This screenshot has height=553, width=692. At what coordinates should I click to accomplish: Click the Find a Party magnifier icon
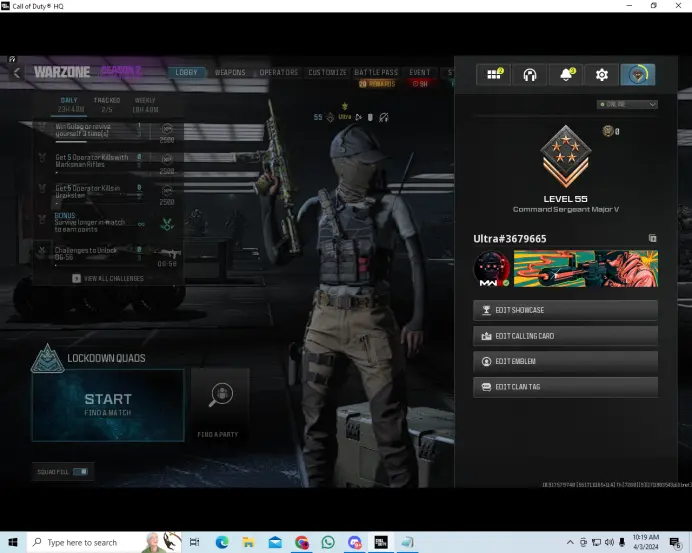[219, 397]
